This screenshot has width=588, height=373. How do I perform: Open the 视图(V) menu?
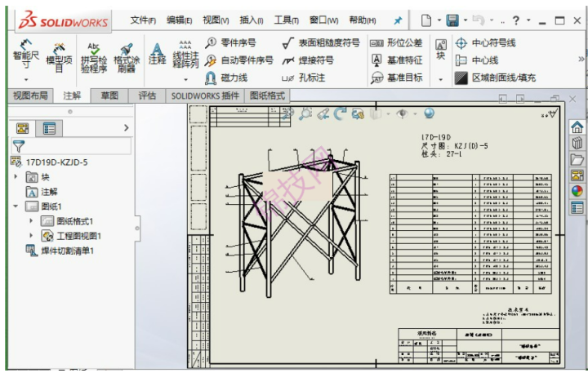point(216,20)
